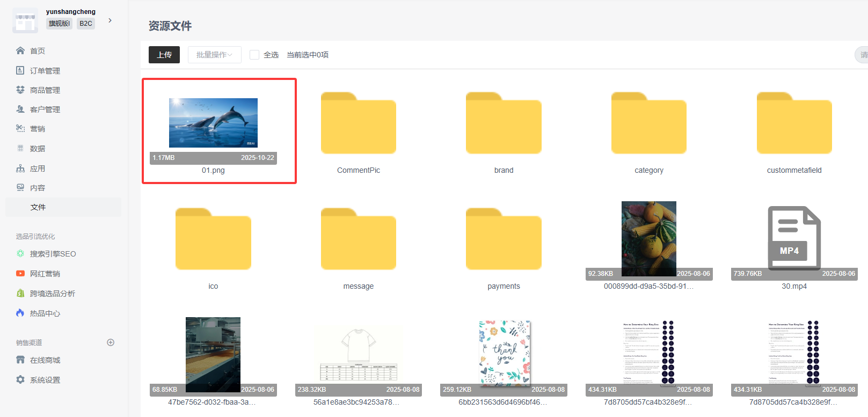Open the CommentPic folder
The image size is (868, 417).
pos(358,123)
